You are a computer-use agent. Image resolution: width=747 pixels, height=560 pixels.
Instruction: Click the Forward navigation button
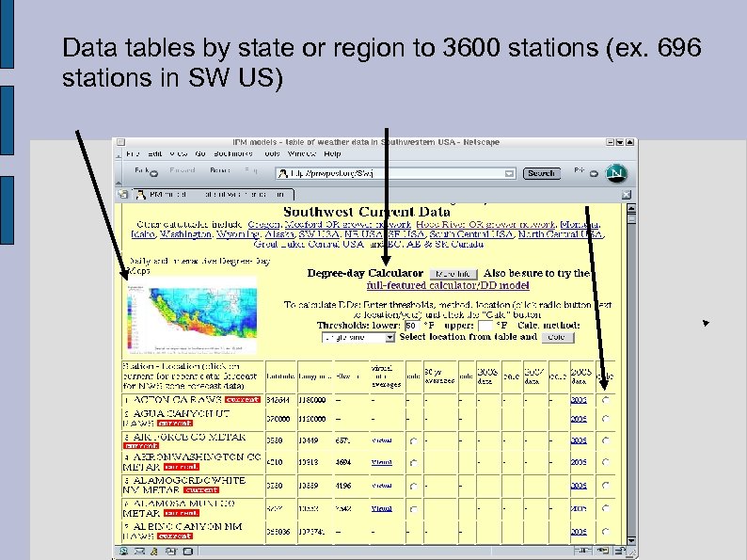(182, 170)
